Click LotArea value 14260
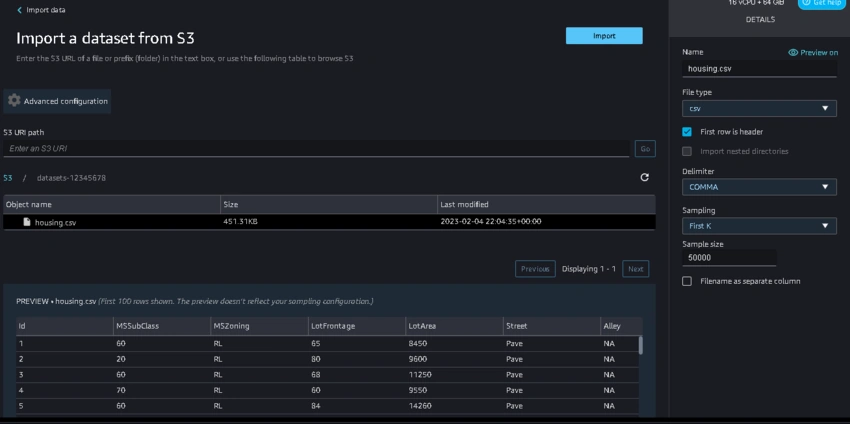The height and width of the screenshot is (424, 850). tap(420, 406)
